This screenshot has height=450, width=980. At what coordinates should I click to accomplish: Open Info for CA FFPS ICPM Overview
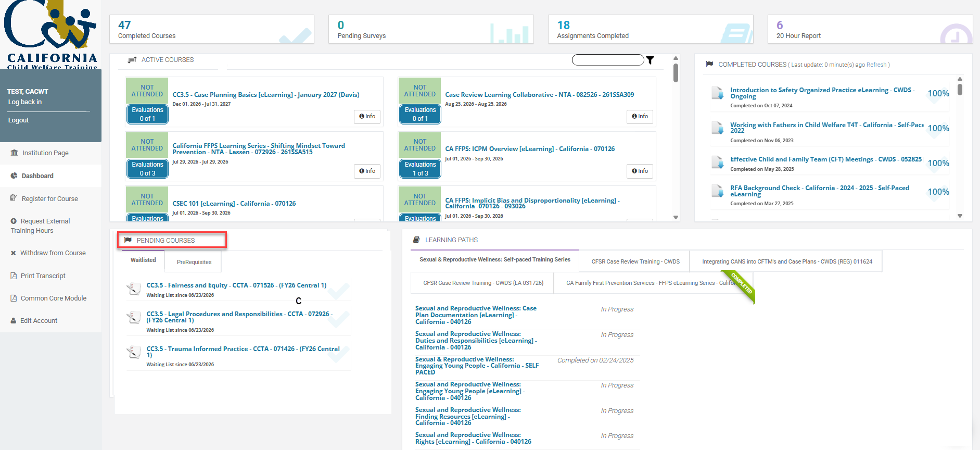click(x=640, y=171)
